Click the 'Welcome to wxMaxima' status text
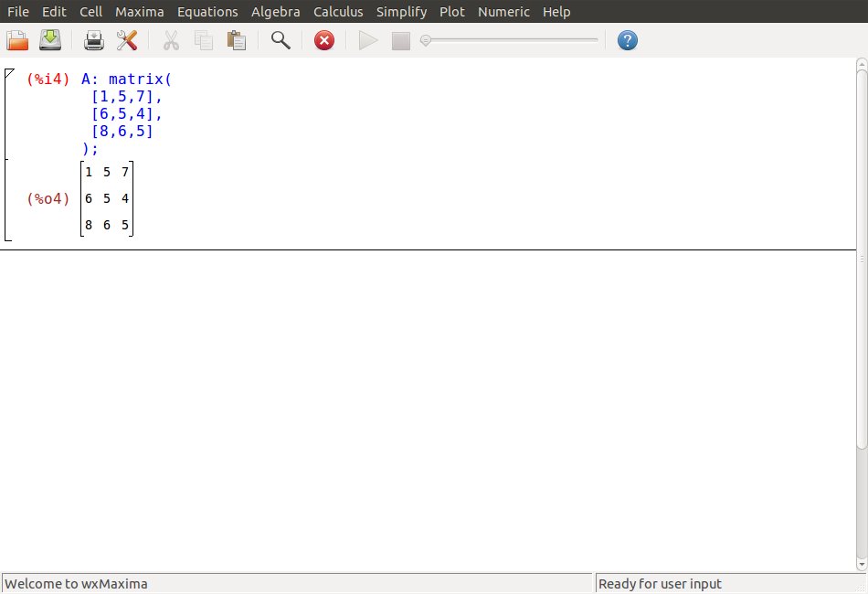The width and height of the screenshot is (868, 594). pos(76,584)
